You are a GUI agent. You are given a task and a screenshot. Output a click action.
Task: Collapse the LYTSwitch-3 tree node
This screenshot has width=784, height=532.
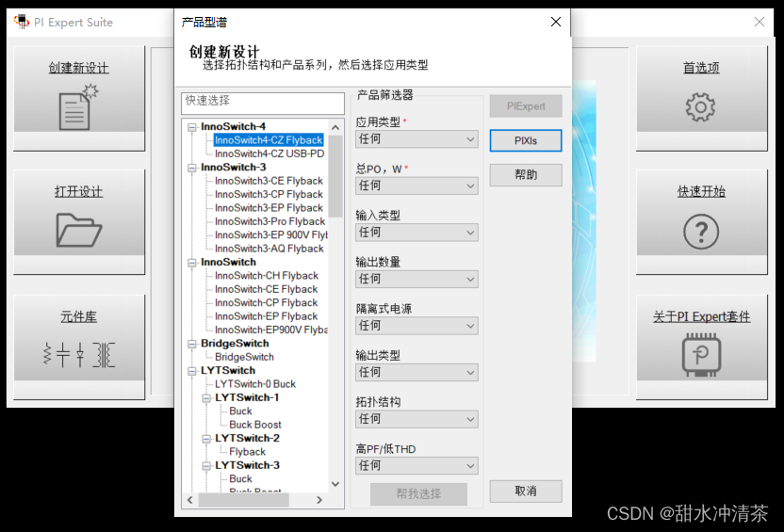[206, 466]
